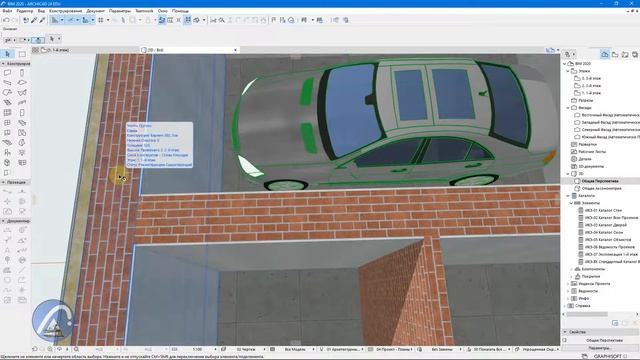The image size is (640, 360).
Task: Select the Arrow tool in the toolbox
Action: point(7,54)
